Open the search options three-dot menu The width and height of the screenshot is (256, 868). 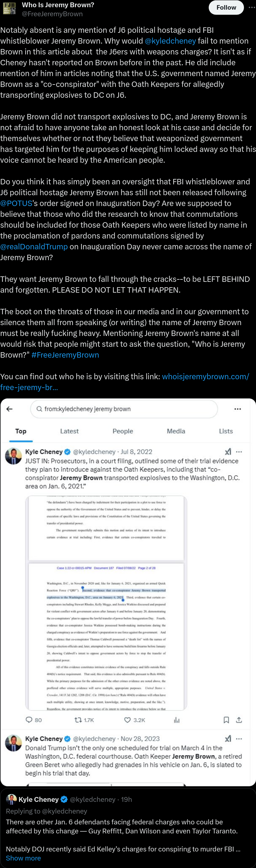coord(237,409)
